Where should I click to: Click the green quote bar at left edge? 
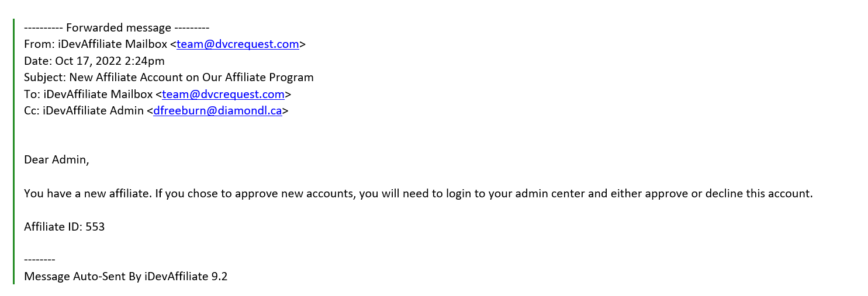[x=13, y=152]
